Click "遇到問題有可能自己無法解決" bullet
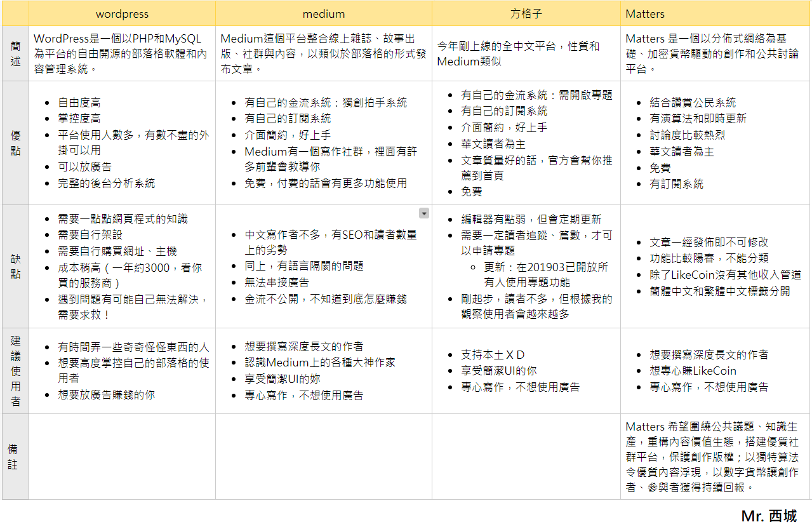The width and height of the screenshot is (812, 529). 133,307
